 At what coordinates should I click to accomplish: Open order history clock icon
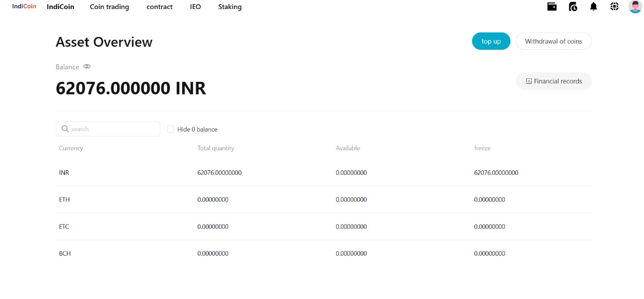pyautogui.click(x=573, y=7)
